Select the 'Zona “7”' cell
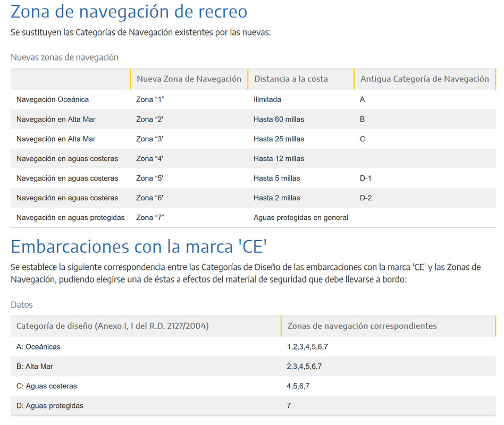504x425 pixels. [x=150, y=217]
